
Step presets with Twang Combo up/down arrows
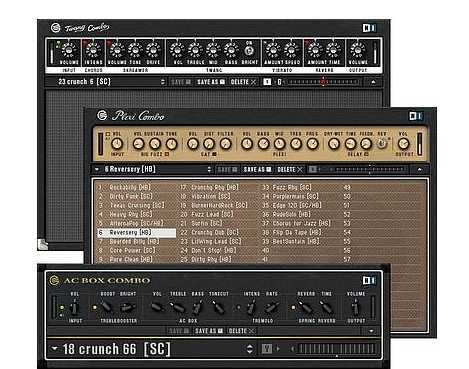click(x=163, y=82)
